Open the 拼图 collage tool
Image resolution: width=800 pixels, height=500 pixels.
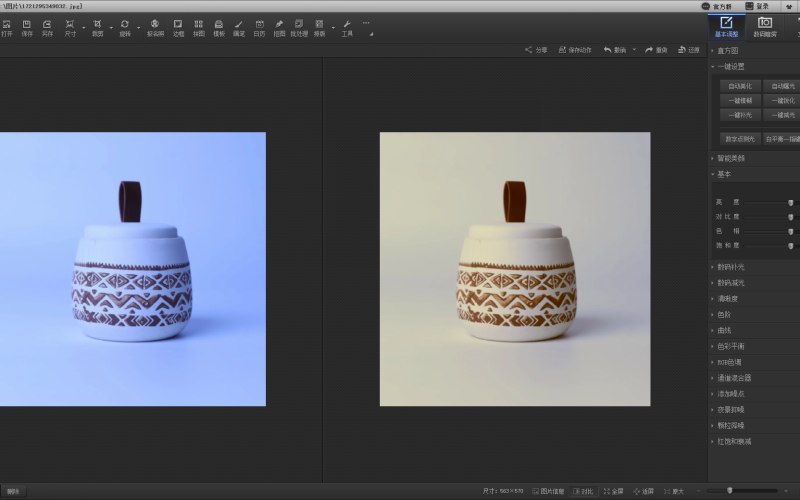tap(198, 28)
